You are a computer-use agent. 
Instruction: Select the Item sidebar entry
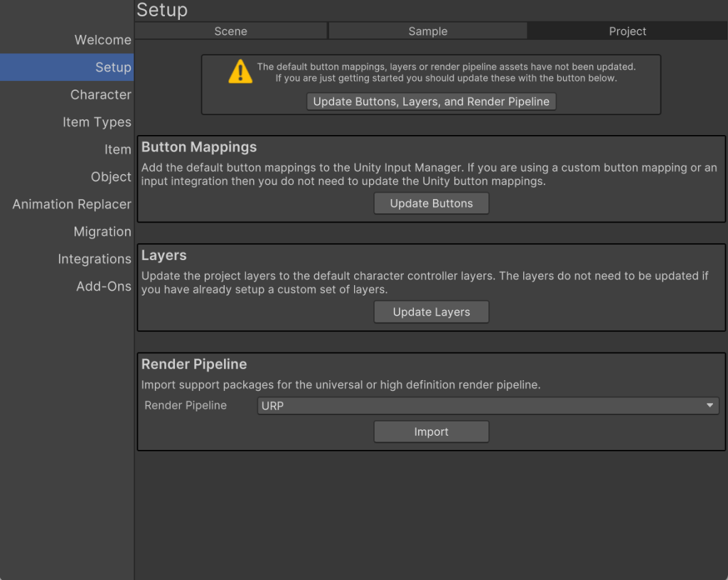coord(117,149)
